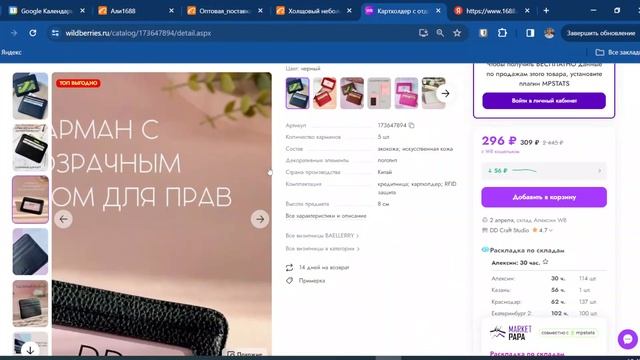Open Все характеристики и описание link
The height and width of the screenshot is (360, 640).
point(326,216)
